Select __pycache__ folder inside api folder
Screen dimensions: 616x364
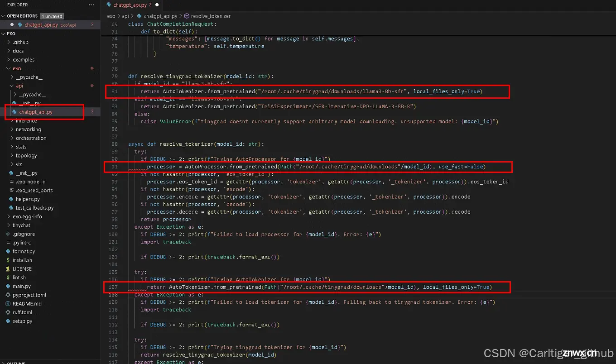pyautogui.click(x=32, y=95)
